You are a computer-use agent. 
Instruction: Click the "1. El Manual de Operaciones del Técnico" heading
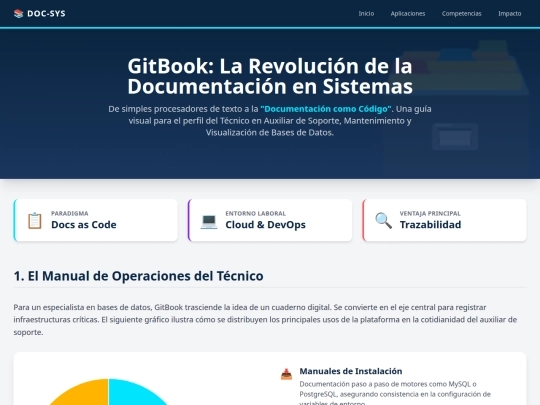[x=138, y=276]
